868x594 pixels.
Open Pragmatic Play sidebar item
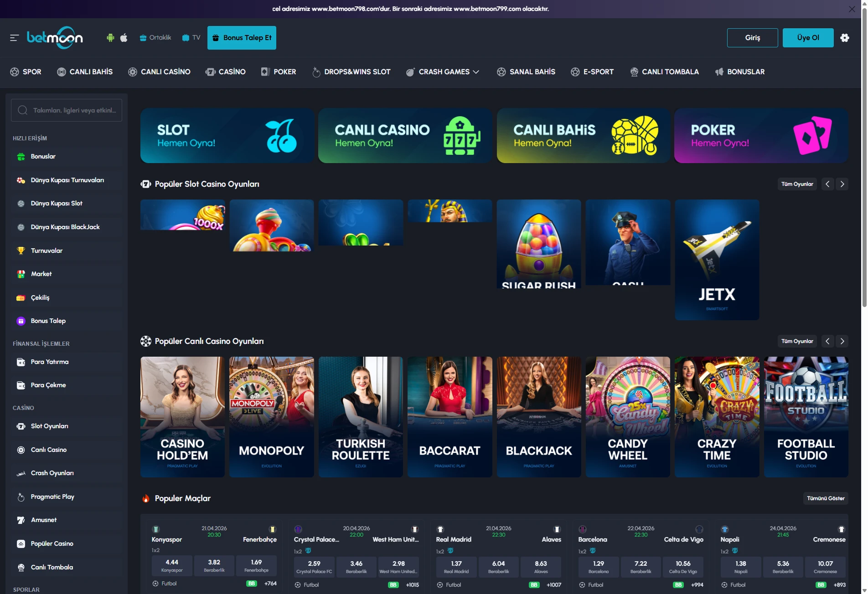click(x=67, y=497)
